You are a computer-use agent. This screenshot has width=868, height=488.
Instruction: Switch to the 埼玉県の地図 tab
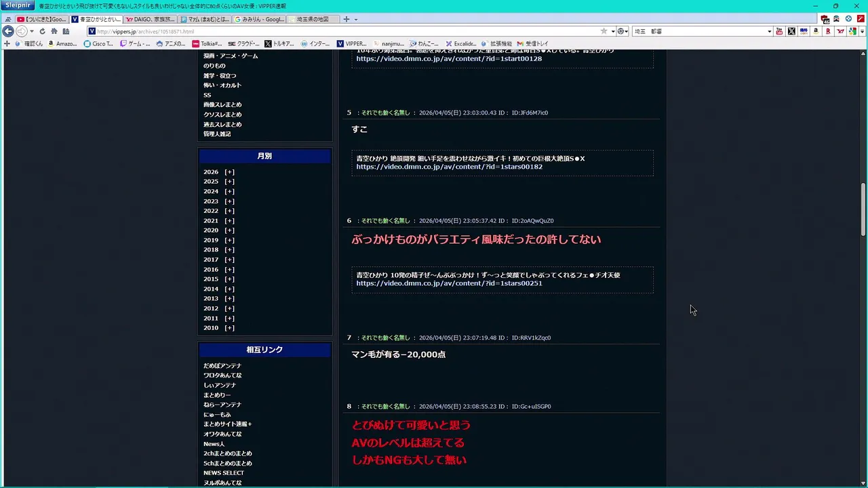click(x=314, y=19)
